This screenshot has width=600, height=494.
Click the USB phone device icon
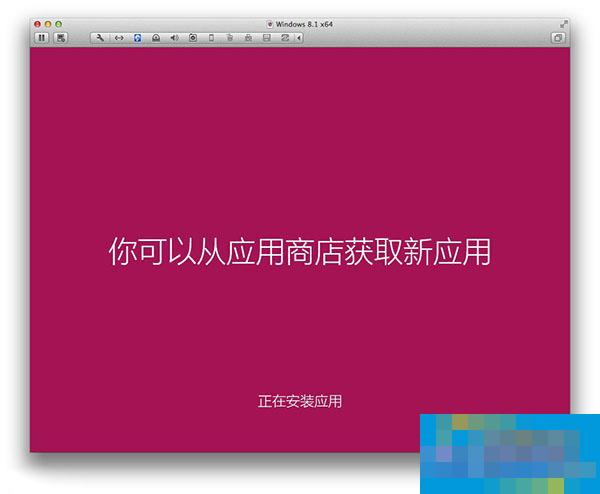211,37
